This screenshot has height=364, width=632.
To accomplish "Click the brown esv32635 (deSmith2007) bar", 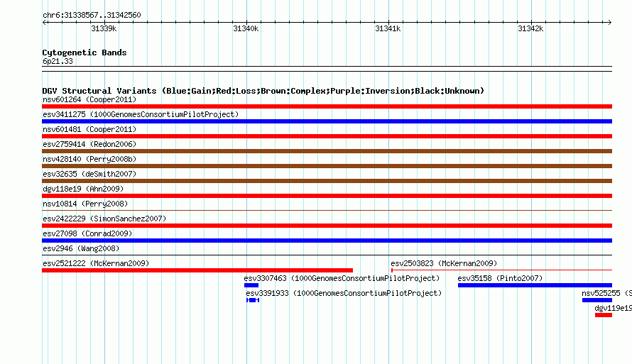I will click(327, 181).
